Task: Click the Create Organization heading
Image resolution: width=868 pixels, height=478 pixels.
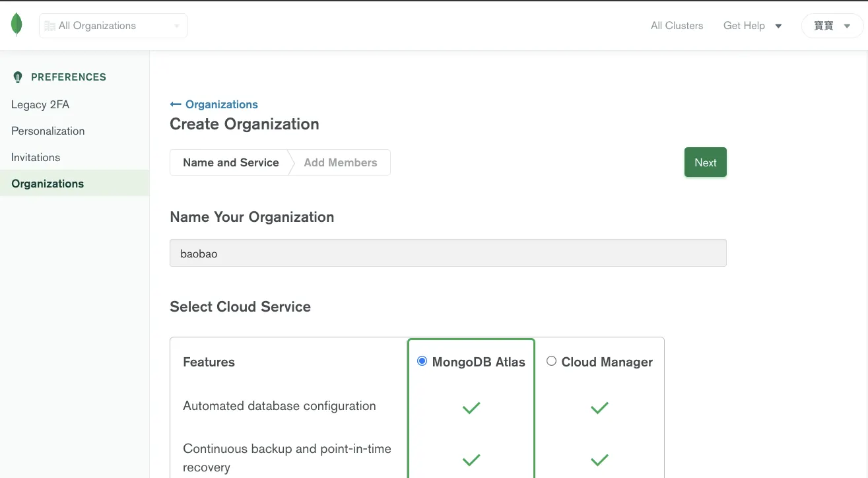Action: tap(244, 124)
